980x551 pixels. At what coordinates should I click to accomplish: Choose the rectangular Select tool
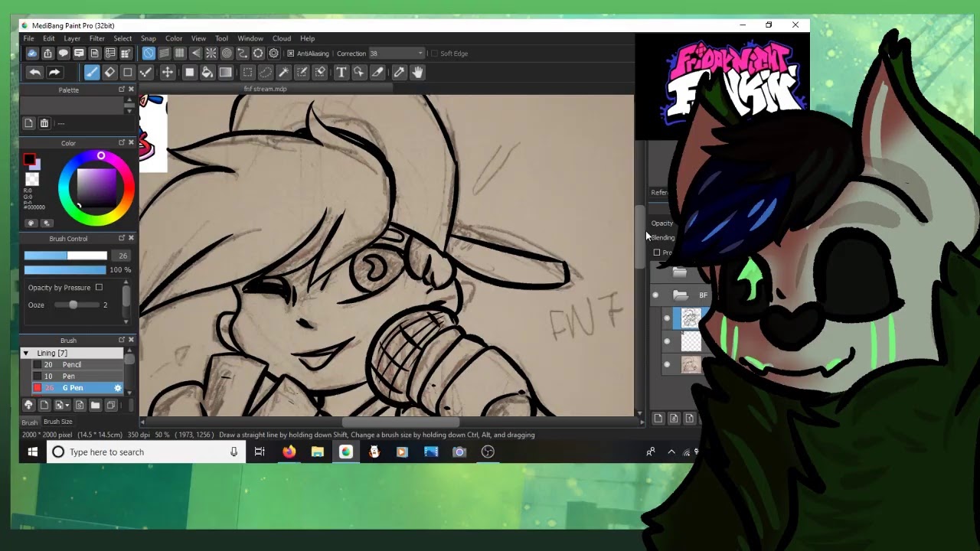[247, 72]
